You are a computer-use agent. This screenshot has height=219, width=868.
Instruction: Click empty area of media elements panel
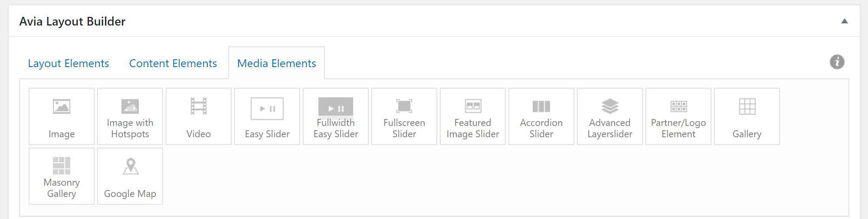click(477, 182)
